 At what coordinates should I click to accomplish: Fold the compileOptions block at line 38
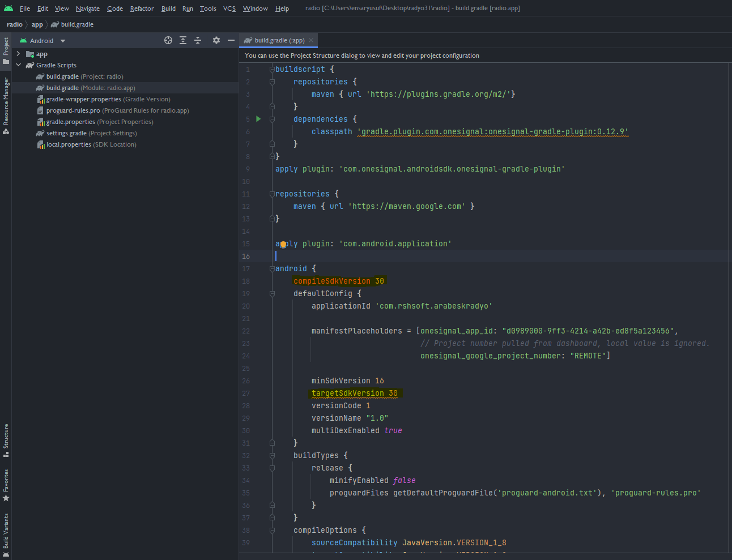[x=272, y=530]
